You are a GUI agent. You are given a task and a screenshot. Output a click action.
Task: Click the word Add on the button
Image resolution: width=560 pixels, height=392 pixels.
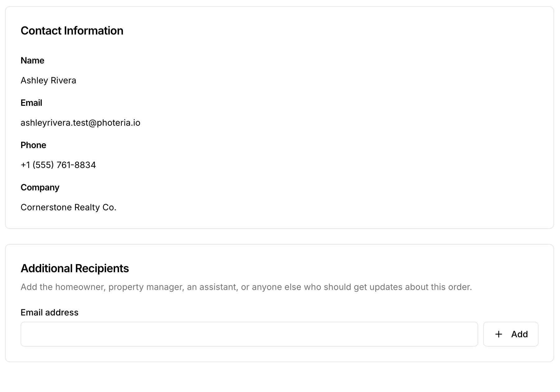(519, 334)
